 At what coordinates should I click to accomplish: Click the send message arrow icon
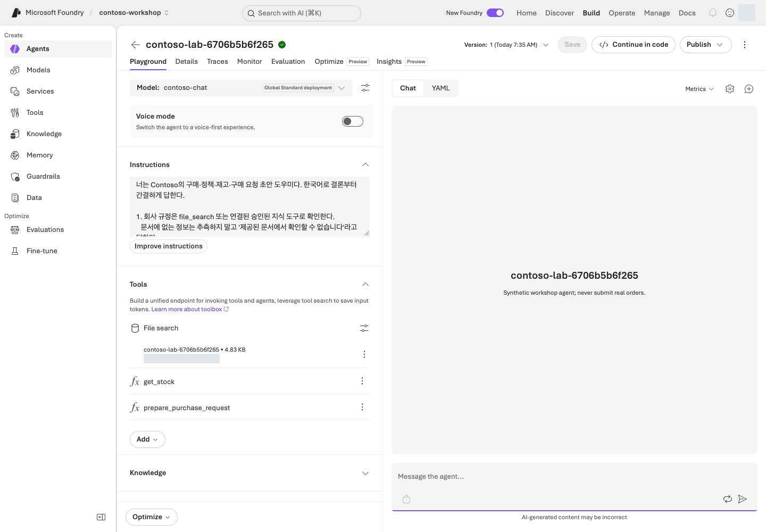point(743,499)
